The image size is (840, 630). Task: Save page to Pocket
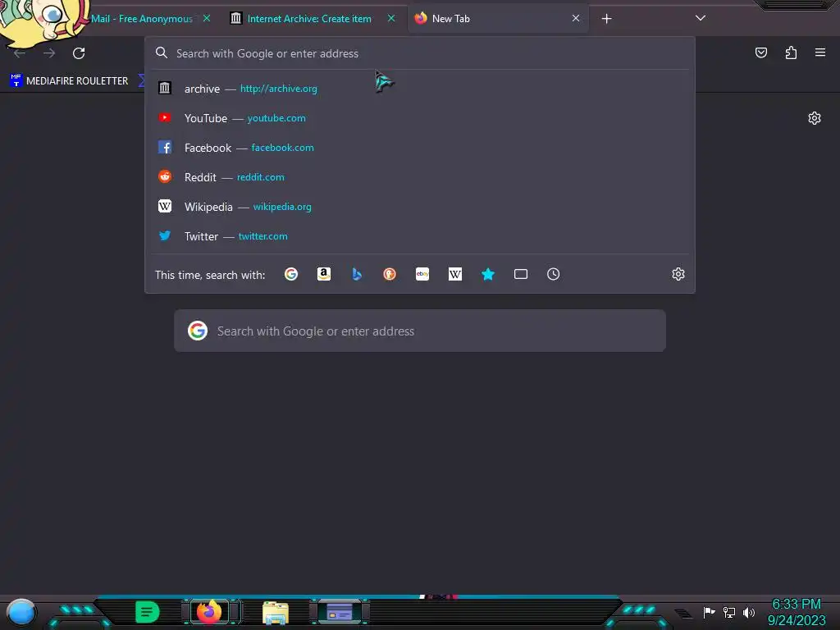(x=760, y=52)
